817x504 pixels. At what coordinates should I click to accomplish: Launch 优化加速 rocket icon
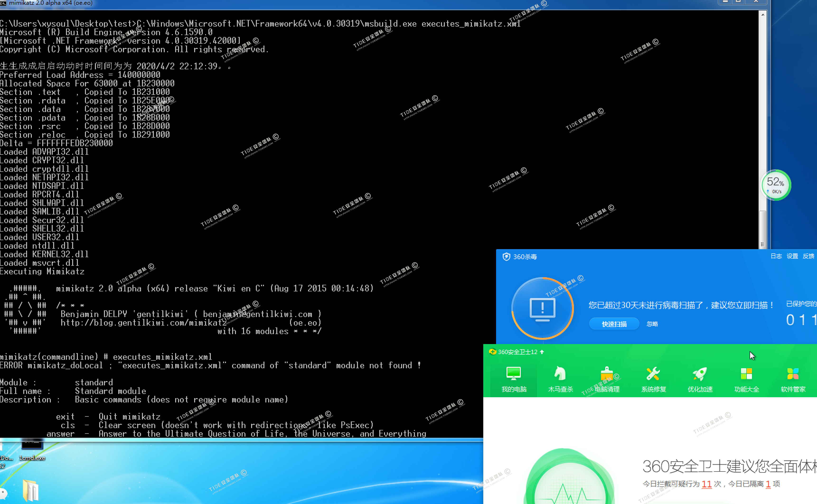[700, 374]
